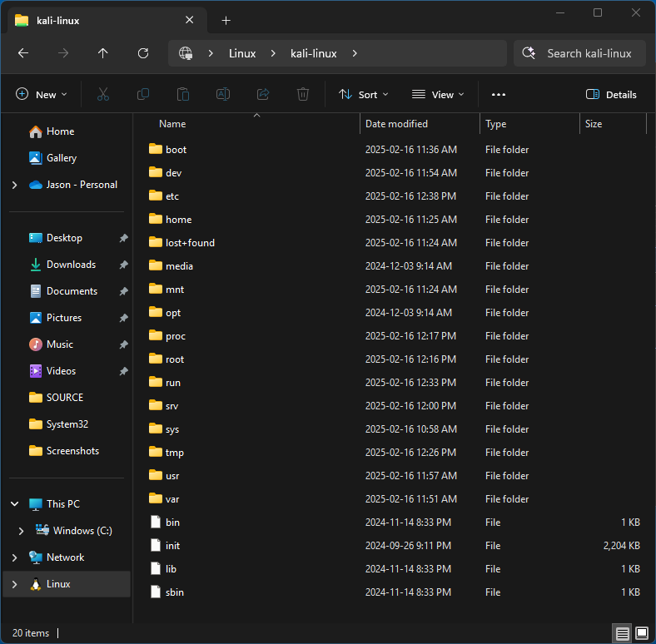Sort by the Name column header
656x644 pixels.
click(x=172, y=124)
